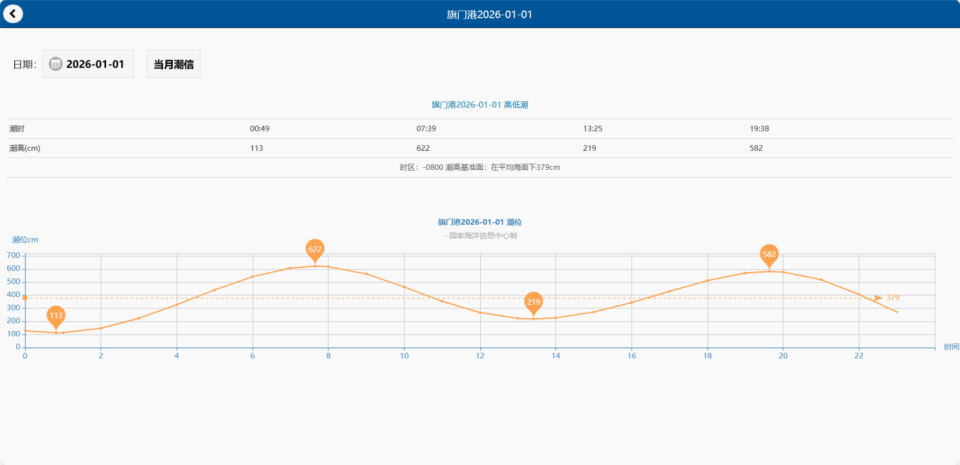The image size is (960, 465).
Task: Click the mean sea level line start dot
Action: [24, 298]
